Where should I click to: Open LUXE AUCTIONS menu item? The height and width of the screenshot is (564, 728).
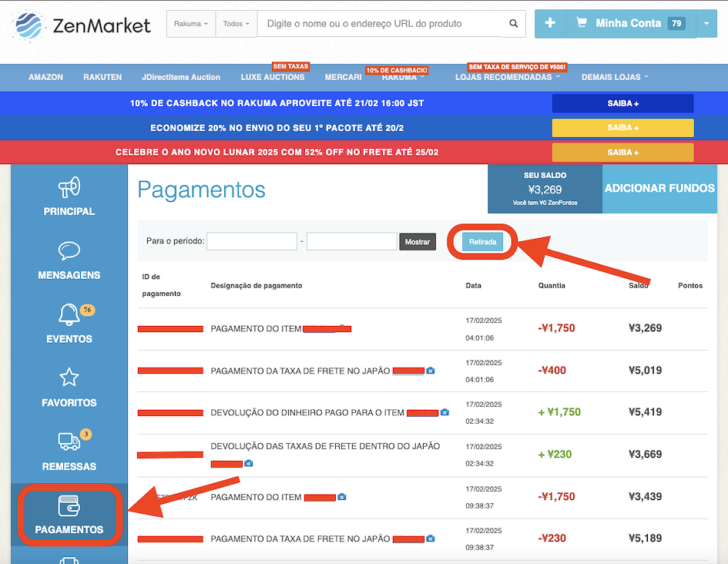tap(273, 77)
